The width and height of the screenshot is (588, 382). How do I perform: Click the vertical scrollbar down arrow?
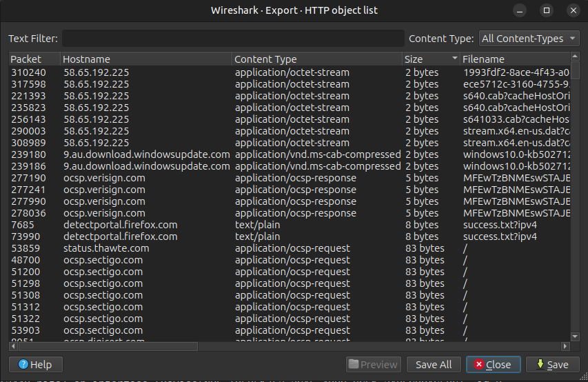(576, 336)
